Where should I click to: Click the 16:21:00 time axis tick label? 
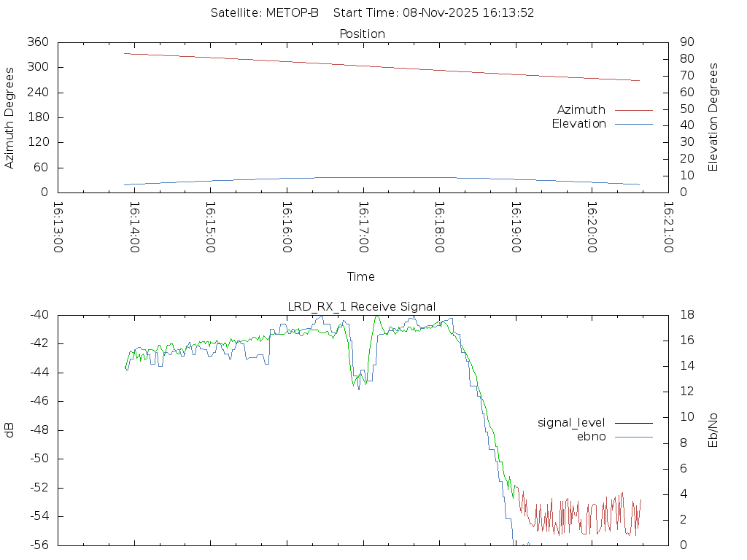(x=668, y=227)
